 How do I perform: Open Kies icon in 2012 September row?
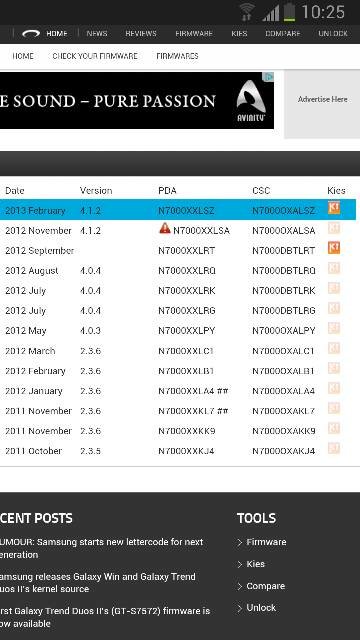click(334, 248)
